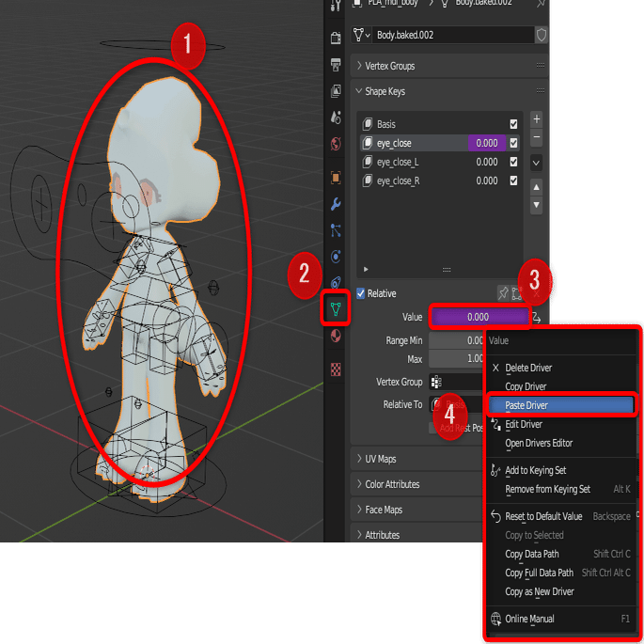Screen dimensions: 644x644
Task: Open the Material properties tab
Action: pyautogui.click(x=336, y=336)
